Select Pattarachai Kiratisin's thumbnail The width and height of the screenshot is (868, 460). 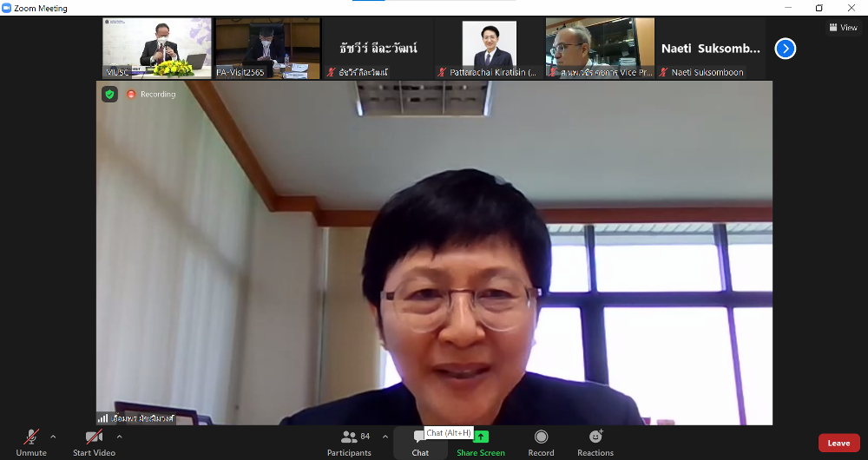[489, 48]
